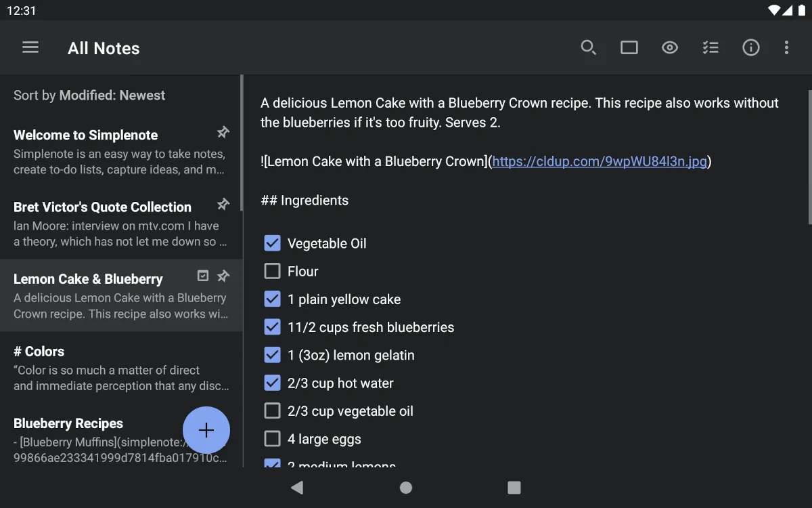Image resolution: width=812 pixels, height=508 pixels.
Task: Open the # Colors note
Action: (108, 368)
